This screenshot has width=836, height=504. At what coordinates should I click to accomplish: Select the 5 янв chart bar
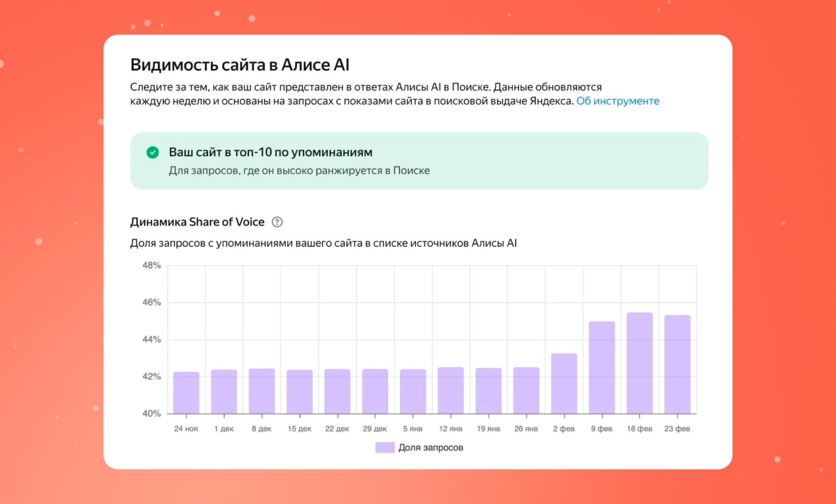pyautogui.click(x=413, y=391)
